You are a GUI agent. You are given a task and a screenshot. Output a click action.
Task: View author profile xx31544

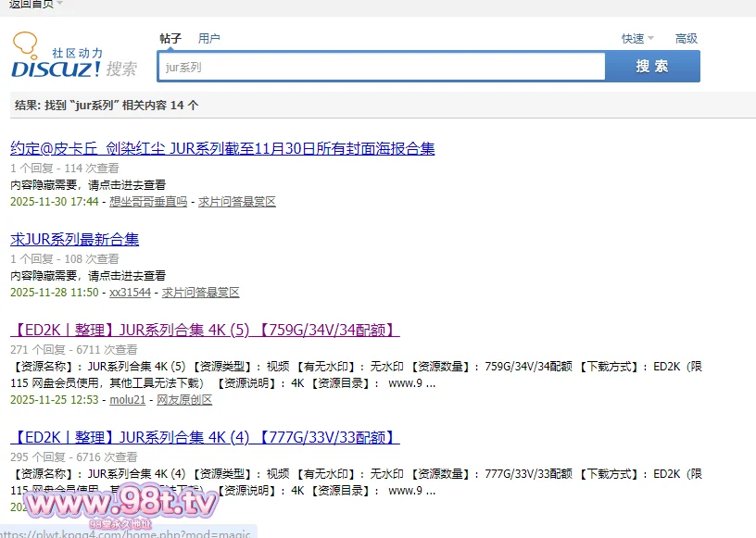(x=130, y=293)
